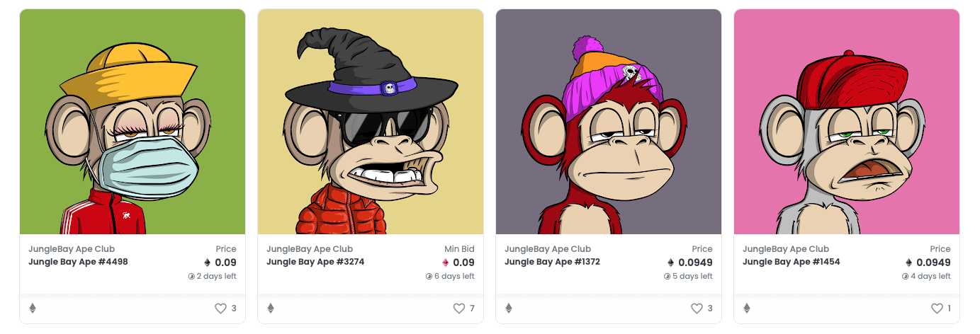Open Jungle Bay Ape #4498 title link
Image resolution: width=980 pixels, height=334 pixels.
78,262
